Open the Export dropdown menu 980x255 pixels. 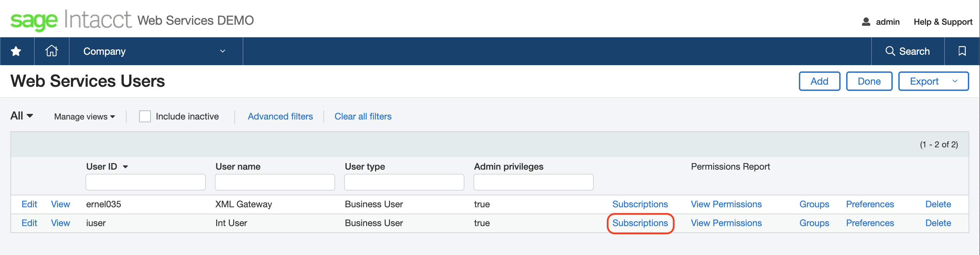[955, 81]
